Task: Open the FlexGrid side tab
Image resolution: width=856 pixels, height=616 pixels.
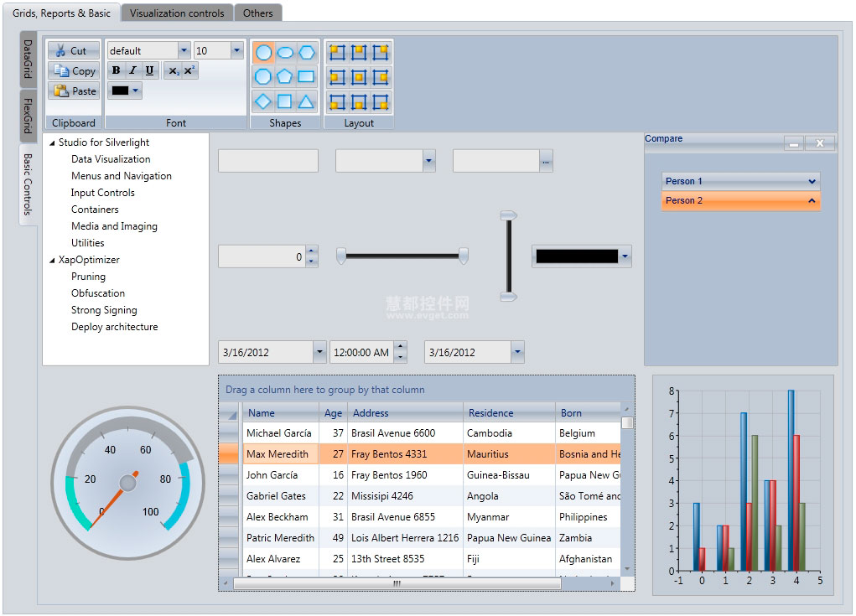Action: point(28,116)
